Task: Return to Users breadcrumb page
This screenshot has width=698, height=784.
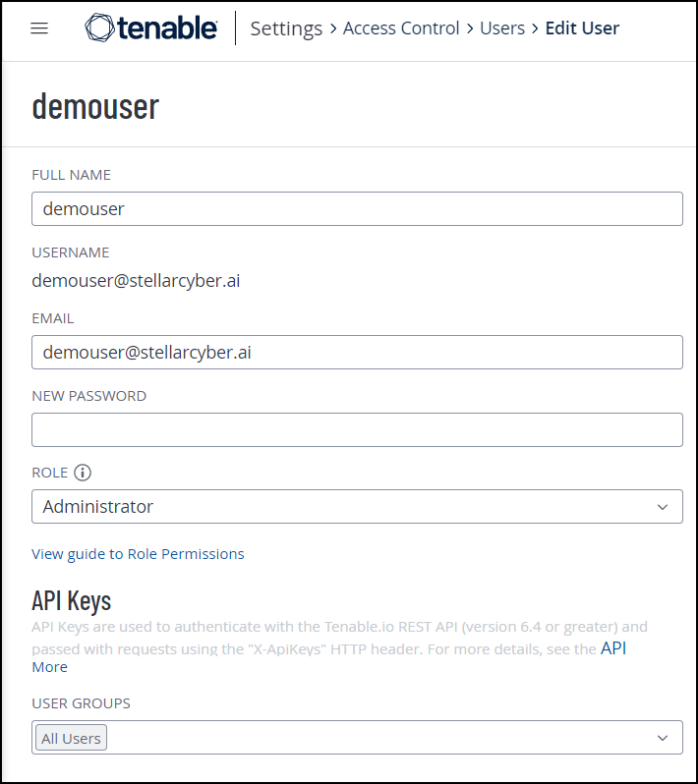Action: pyautogui.click(x=502, y=28)
